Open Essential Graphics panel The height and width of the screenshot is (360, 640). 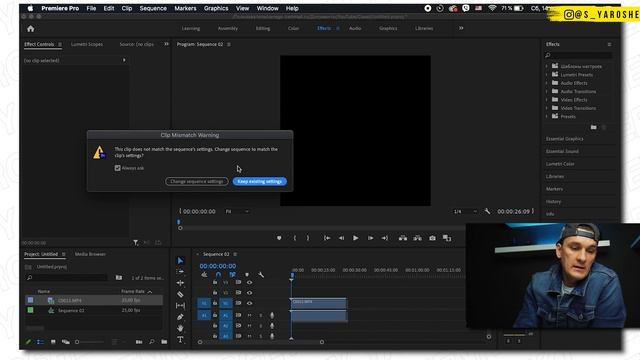pyautogui.click(x=564, y=139)
